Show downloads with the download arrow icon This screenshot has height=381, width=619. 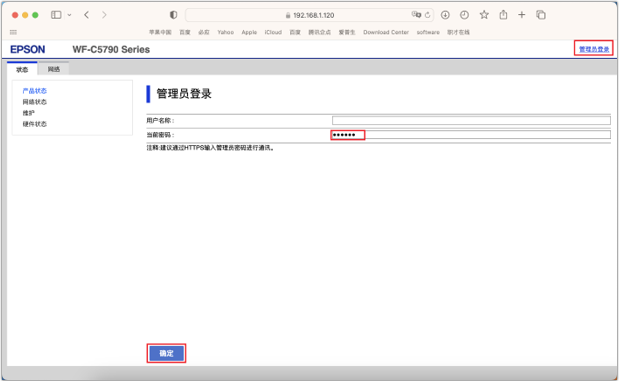pos(445,15)
